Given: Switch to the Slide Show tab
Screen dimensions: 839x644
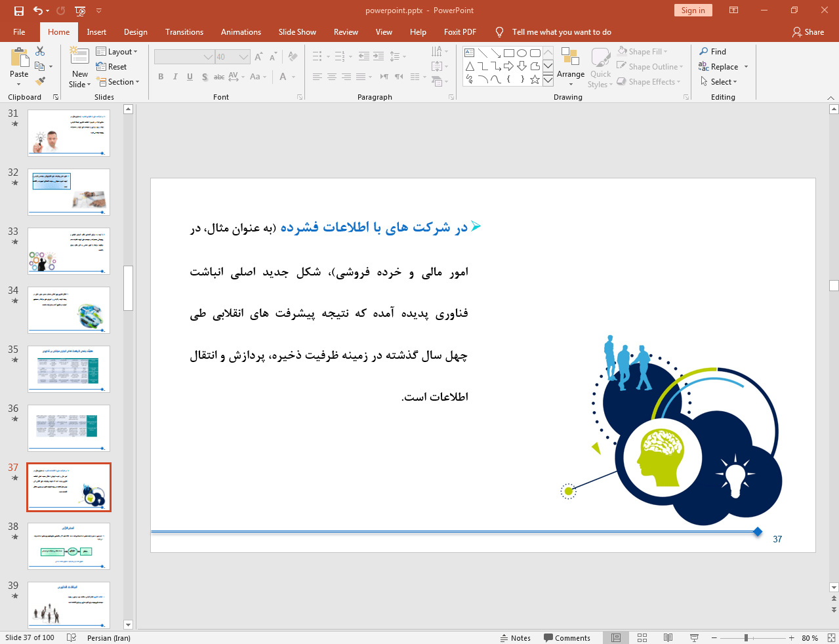Looking at the screenshot, I should pyautogui.click(x=297, y=32).
